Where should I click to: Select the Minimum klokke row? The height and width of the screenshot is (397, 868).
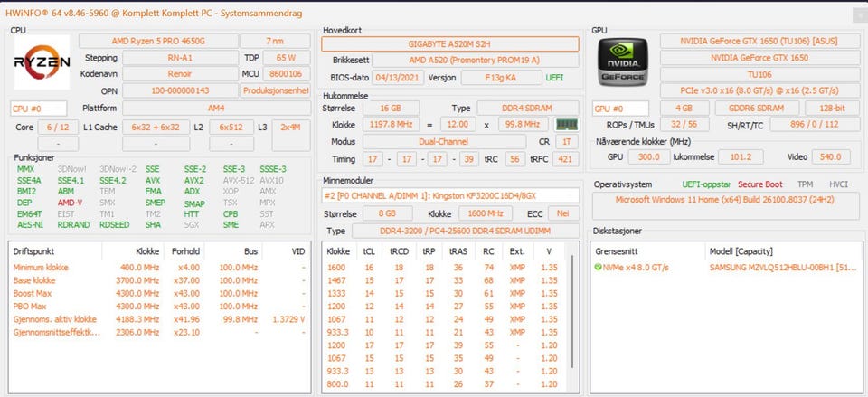click(x=159, y=268)
